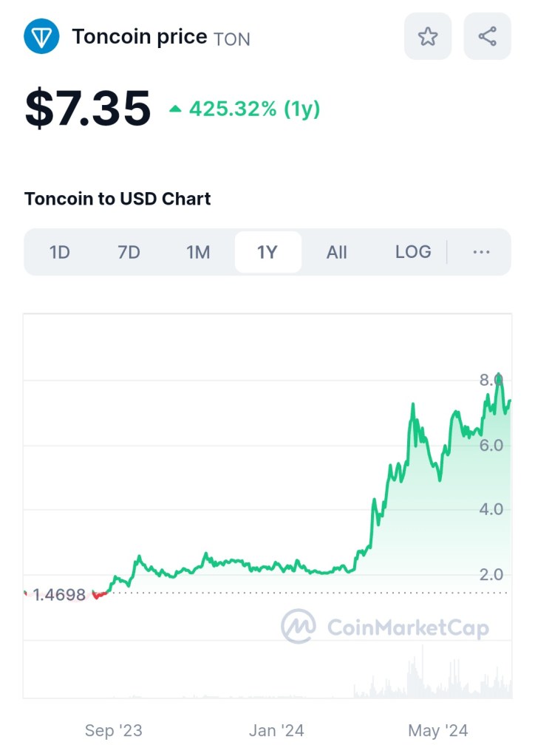Click the green upward triangle price indicator
The width and height of the screenshot is (535, 756).
coord(175,109)
